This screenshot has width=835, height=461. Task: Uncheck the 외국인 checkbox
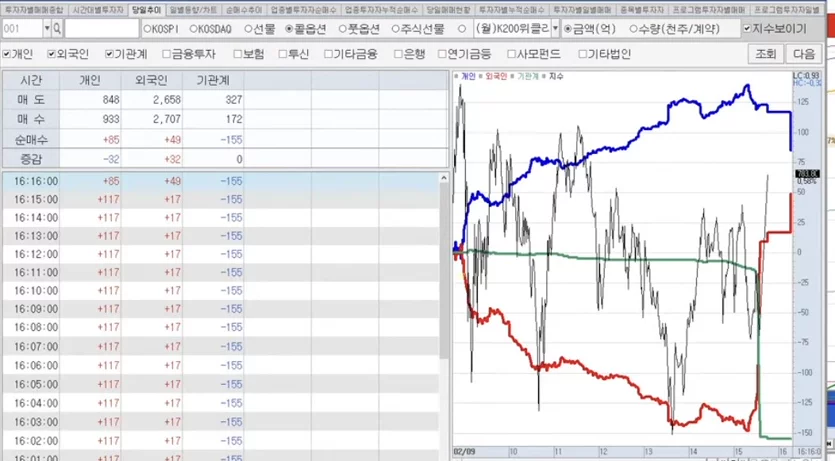(52, 54)
